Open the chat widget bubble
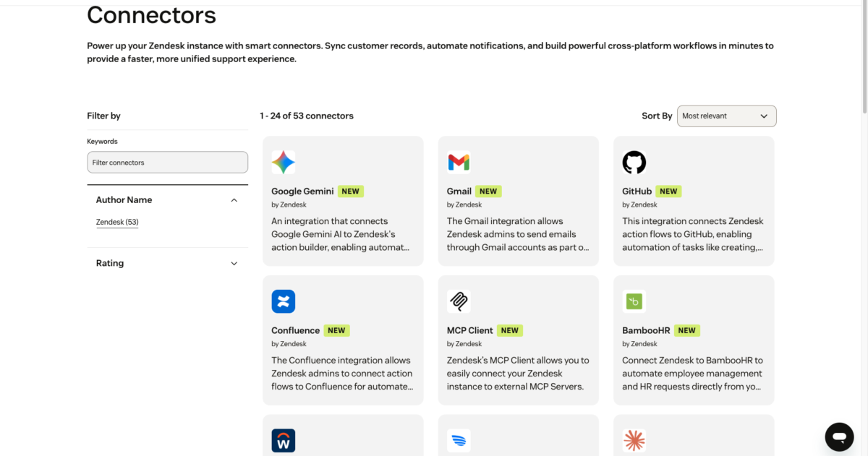The height and width of the screenshot is (456, 868). click(x=839, y=437)
